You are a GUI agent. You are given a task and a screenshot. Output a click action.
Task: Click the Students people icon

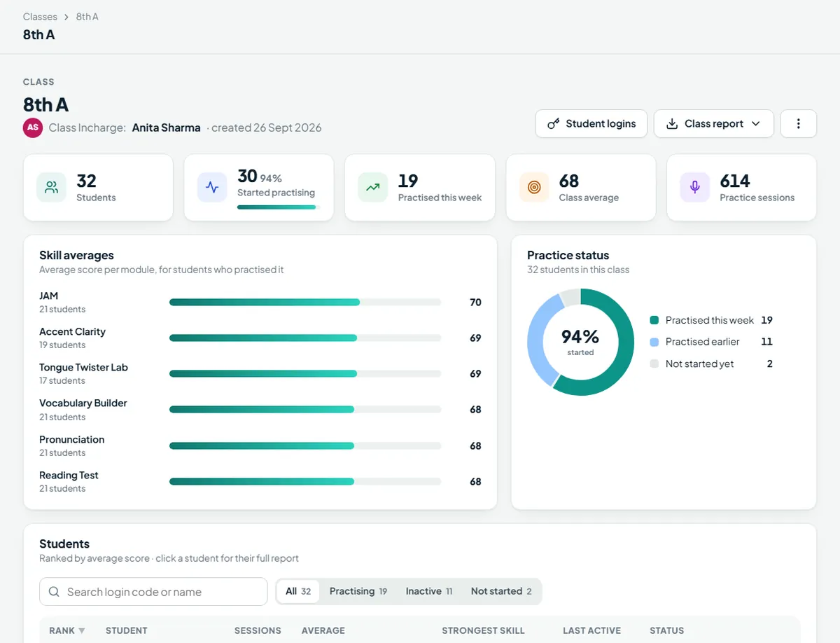(x=51, y=188)
